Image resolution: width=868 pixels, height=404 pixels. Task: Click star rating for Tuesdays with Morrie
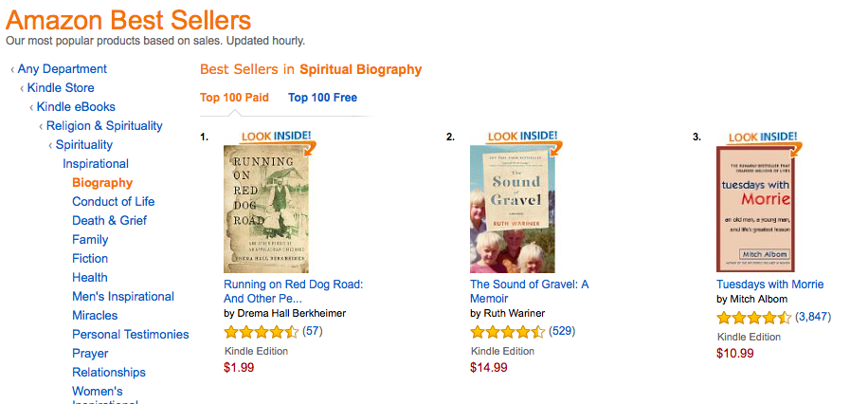click(x=753, y=316)
